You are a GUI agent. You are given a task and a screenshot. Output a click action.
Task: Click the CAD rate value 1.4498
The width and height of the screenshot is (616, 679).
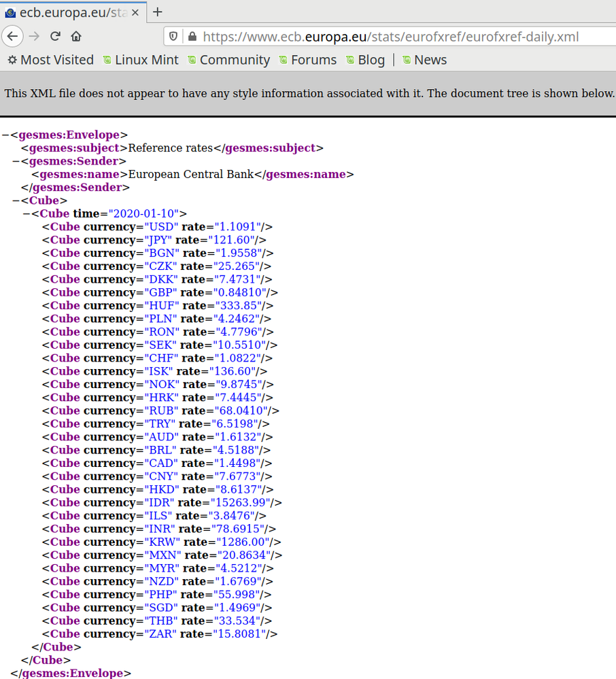237,464
